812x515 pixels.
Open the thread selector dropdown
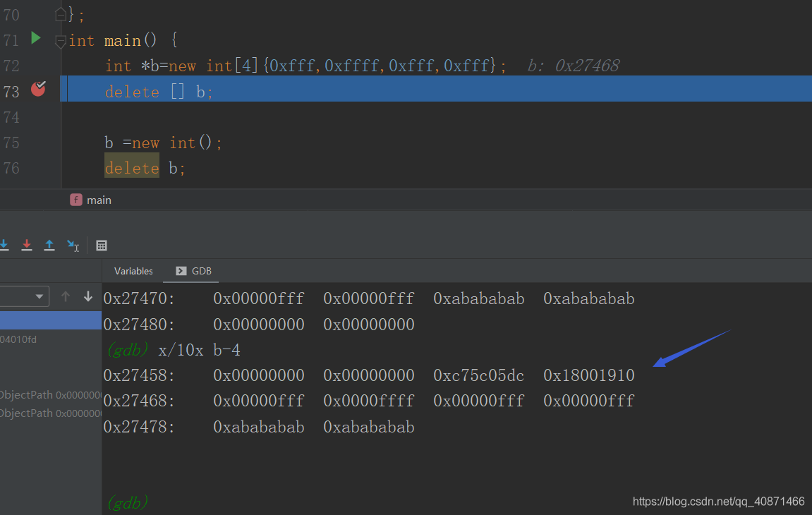(x=25, y=296)
